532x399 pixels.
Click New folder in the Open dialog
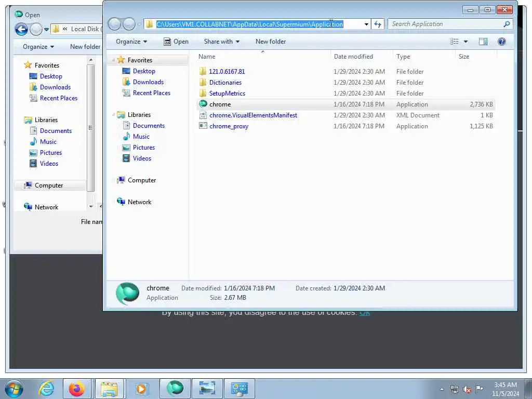[85, 46]
